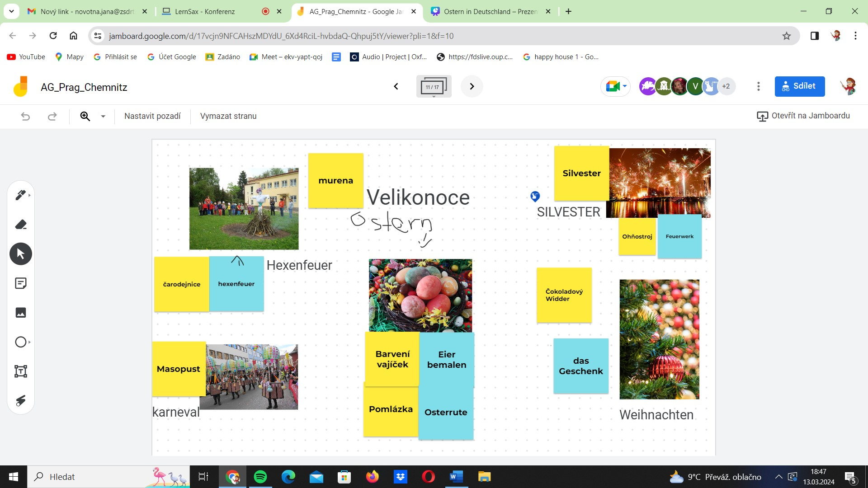Image resolution: width=868 pixels, height=488 pixels.
Task: Select the blue hexenfeuer sticky note
Action: 236,284
